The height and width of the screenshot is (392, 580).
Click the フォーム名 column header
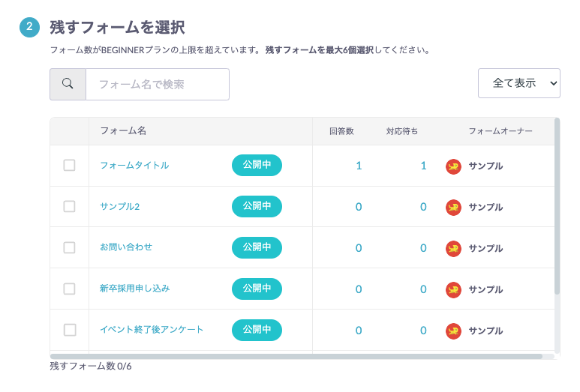point(123,130)
